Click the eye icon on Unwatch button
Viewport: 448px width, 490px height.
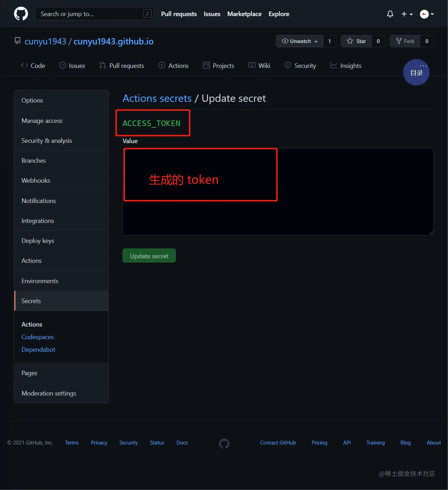285,41
